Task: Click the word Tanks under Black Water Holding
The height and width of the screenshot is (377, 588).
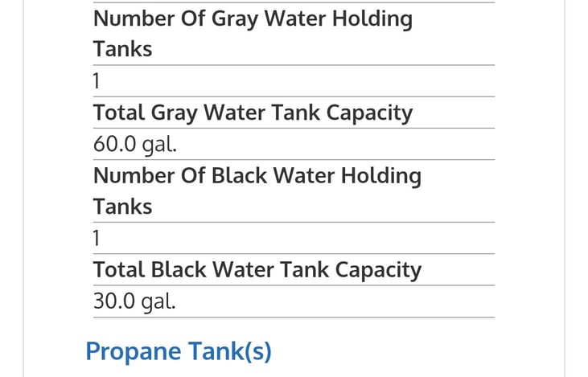Action: (122, 207)
